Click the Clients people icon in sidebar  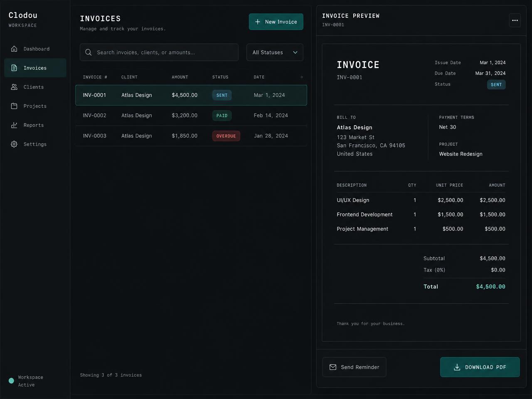pyautogui.click(x=14, y=87)
